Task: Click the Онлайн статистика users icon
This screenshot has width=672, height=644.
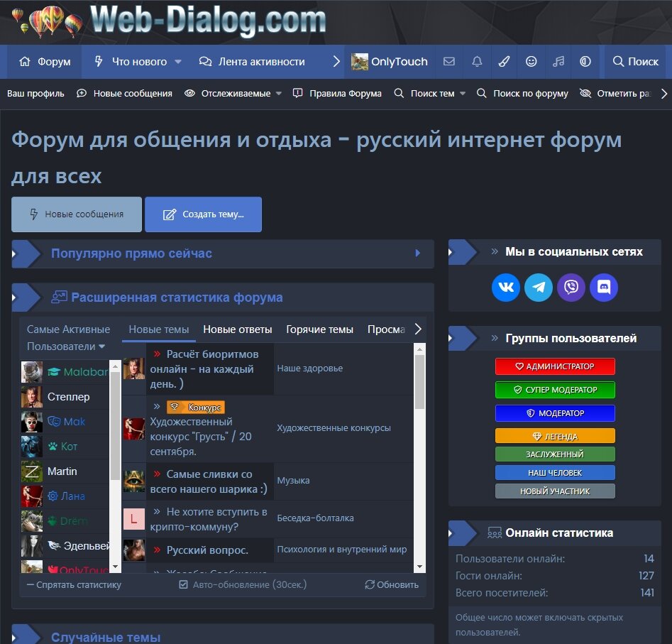Action: click(495, 533)
